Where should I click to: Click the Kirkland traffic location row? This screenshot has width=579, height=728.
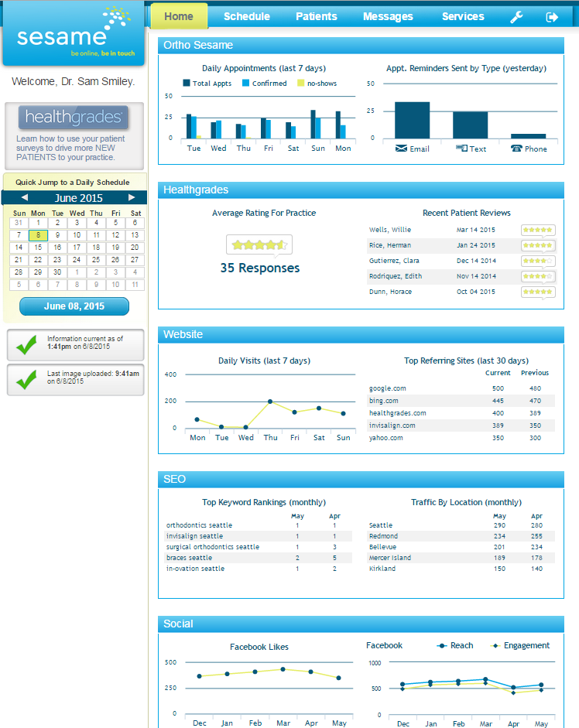pyautogui.click(x=460, y=569)
